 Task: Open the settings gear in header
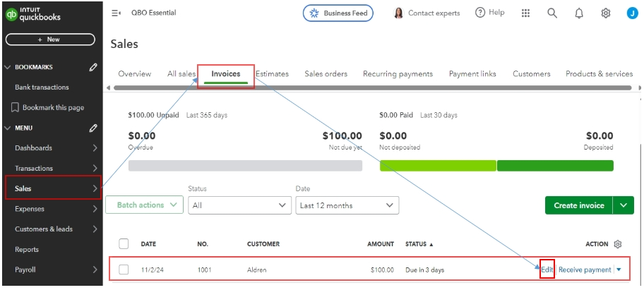tap(605, 13)
